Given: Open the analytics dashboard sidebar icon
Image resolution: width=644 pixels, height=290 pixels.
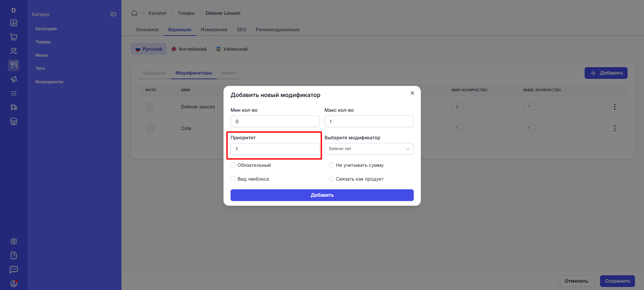Looking at the screenshot, I should pyautogui.click(x=14, y=23).
